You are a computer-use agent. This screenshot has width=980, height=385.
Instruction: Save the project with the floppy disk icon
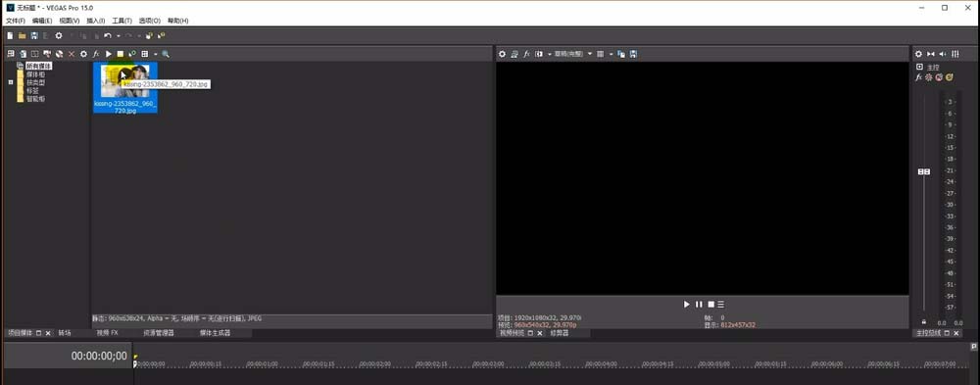click(x=33, y=36)
